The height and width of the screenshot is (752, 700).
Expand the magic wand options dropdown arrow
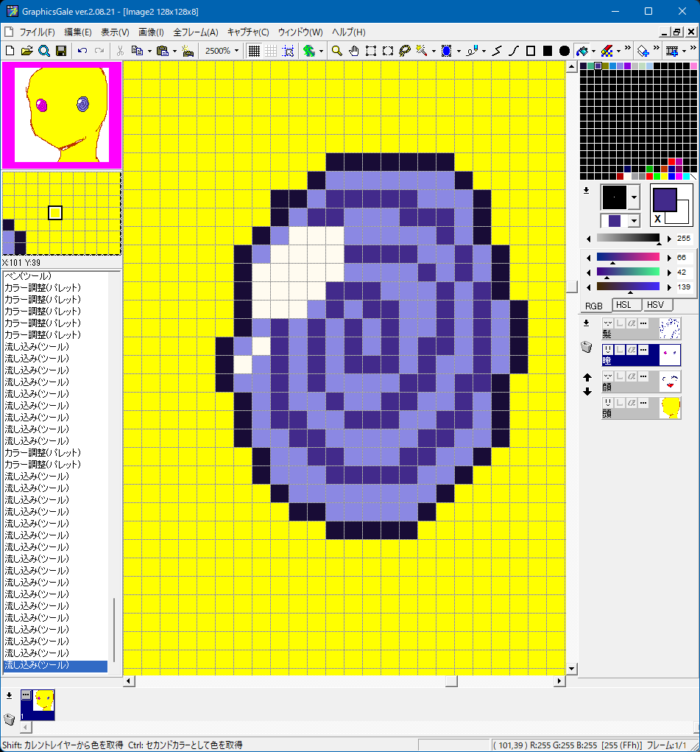434,51
